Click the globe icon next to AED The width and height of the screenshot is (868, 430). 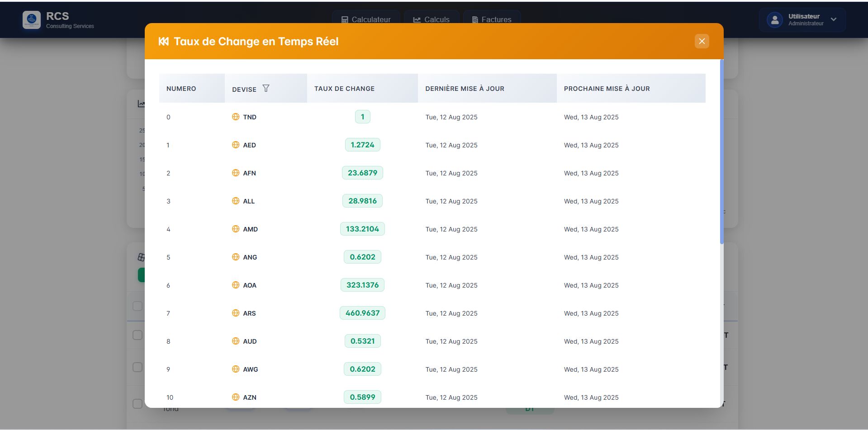[236, 145]
